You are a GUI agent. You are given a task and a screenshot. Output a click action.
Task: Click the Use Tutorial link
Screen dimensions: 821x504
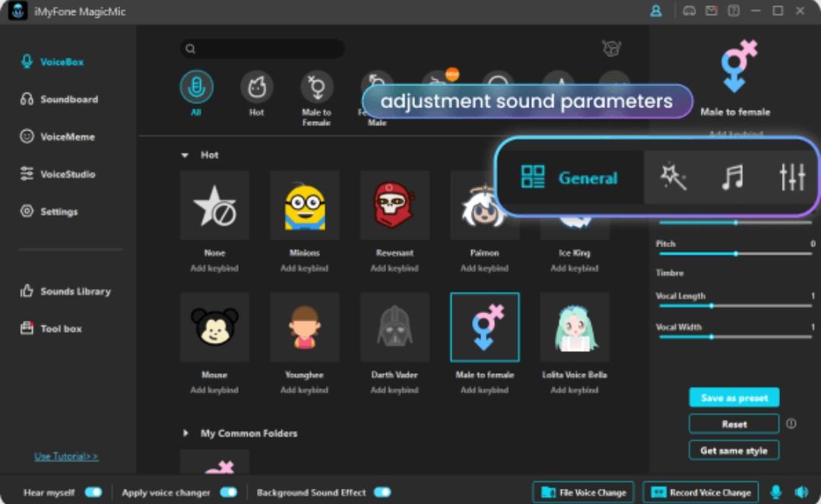66,456
